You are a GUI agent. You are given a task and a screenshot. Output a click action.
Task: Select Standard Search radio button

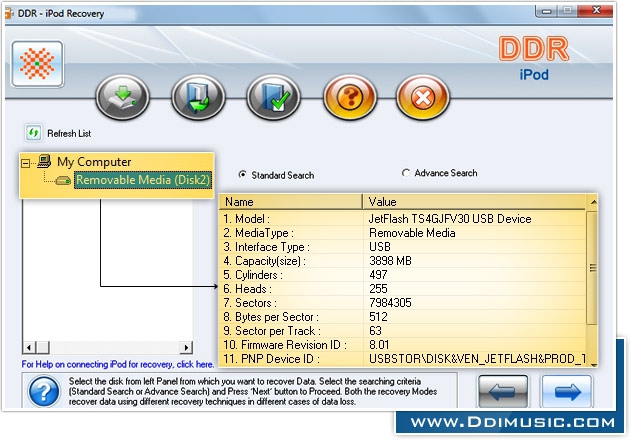coord(243,175)
